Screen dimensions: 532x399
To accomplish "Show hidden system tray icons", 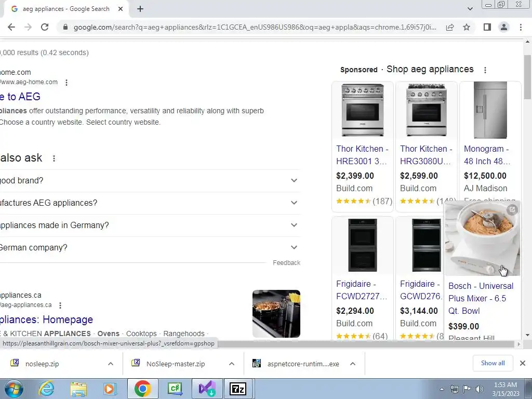I will [x=442, y=389].
